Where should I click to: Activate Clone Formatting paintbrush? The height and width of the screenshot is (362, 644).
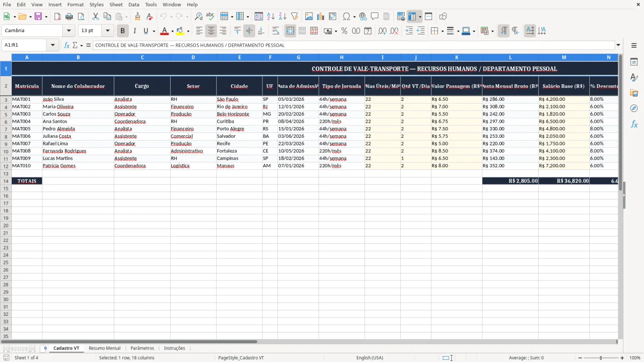[x=138, y=17]
